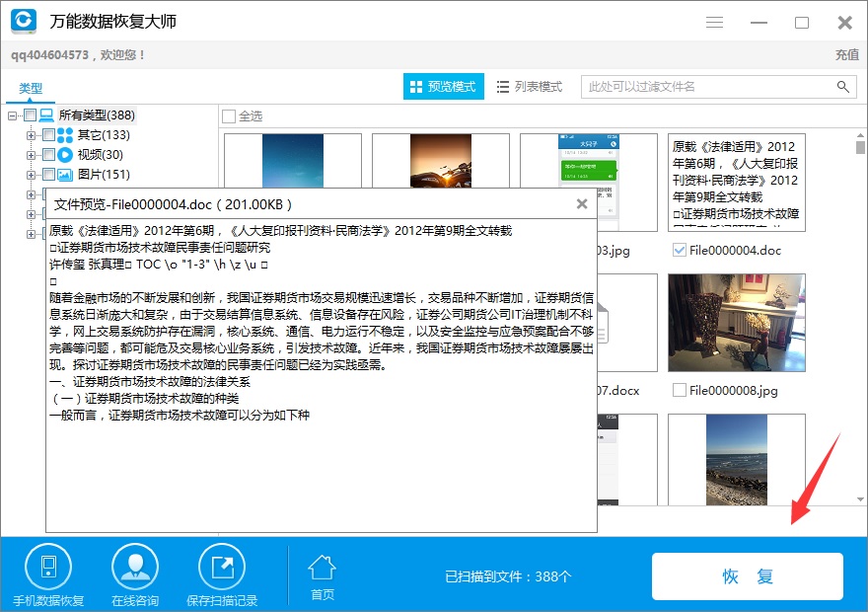This screenshot has height=612, width=868.
Task: Expand the 视频(30) tree node
Action: [x=31, y=156]
